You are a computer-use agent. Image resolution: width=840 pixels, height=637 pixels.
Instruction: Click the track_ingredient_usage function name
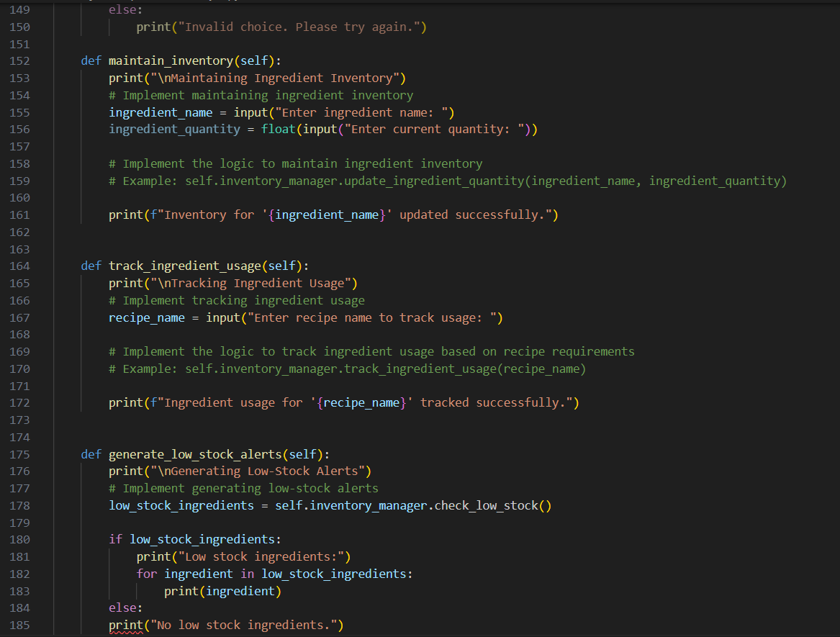185,266
